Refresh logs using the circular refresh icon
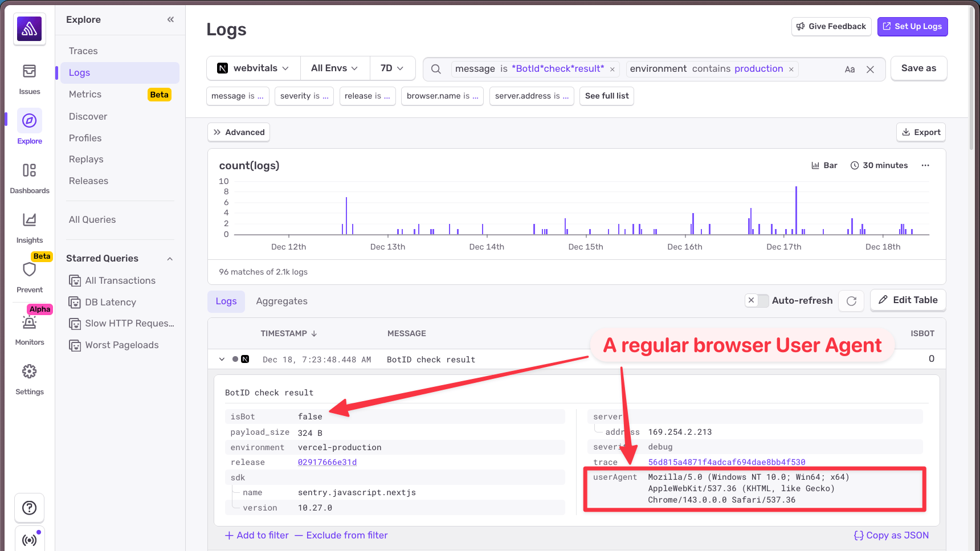The image size is (980, 551). (851, 300)
